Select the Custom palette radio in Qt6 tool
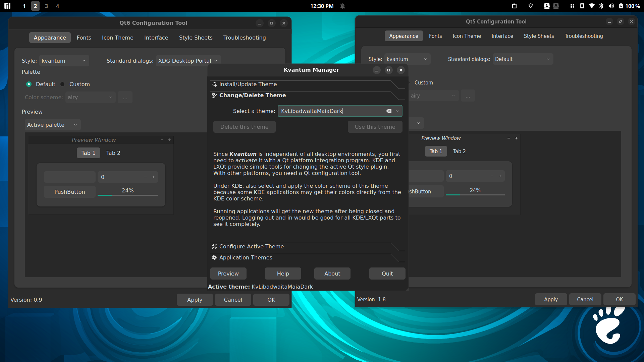The height and width of the screenshot is (362, 644). coord(62,84)
